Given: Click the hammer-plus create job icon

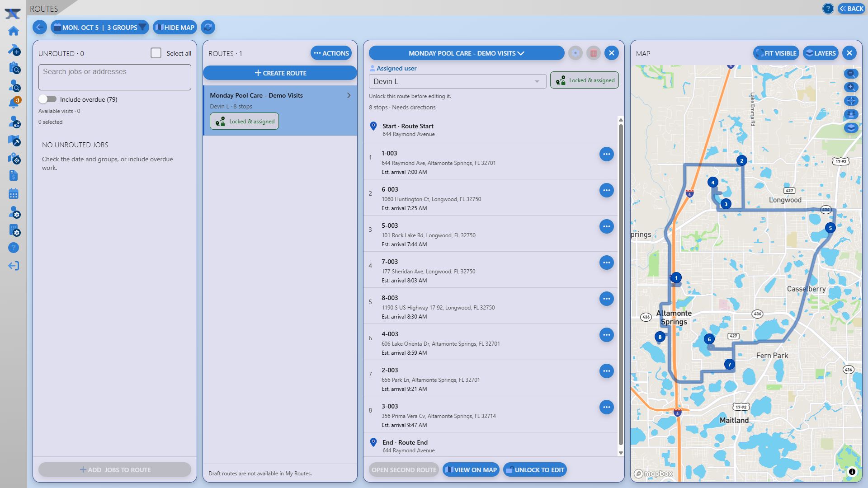Looking at the screenshot, I should pos(14,49).
